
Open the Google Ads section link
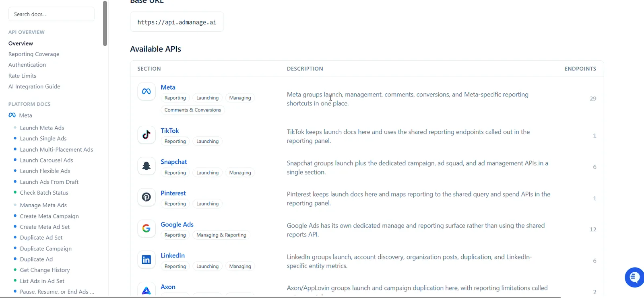(177, 224)
